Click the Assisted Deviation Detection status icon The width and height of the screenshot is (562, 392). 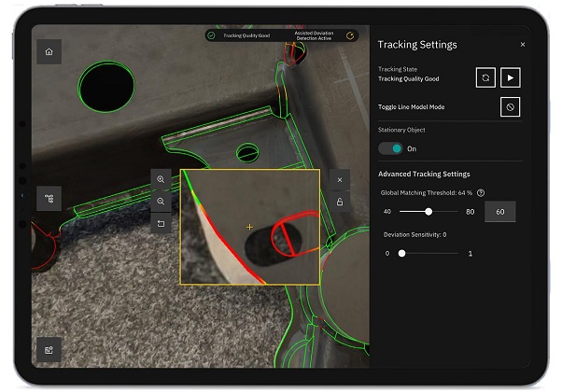[x=350, y=35]
